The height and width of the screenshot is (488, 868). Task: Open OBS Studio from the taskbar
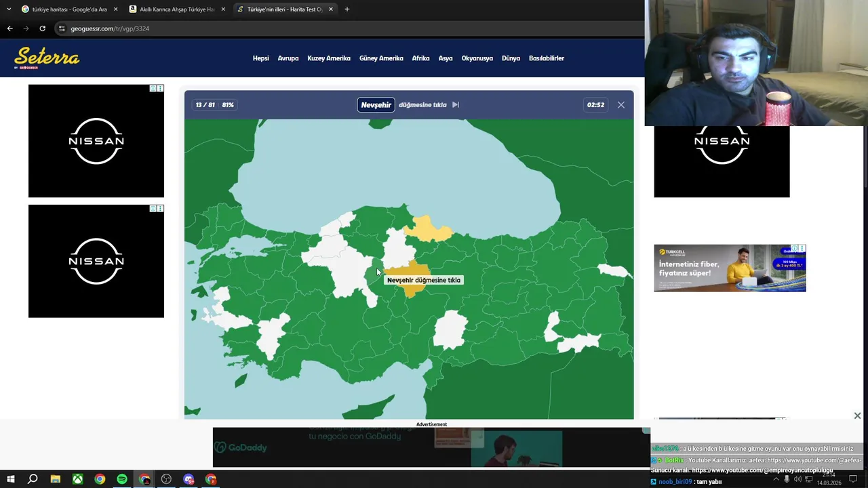166,480
